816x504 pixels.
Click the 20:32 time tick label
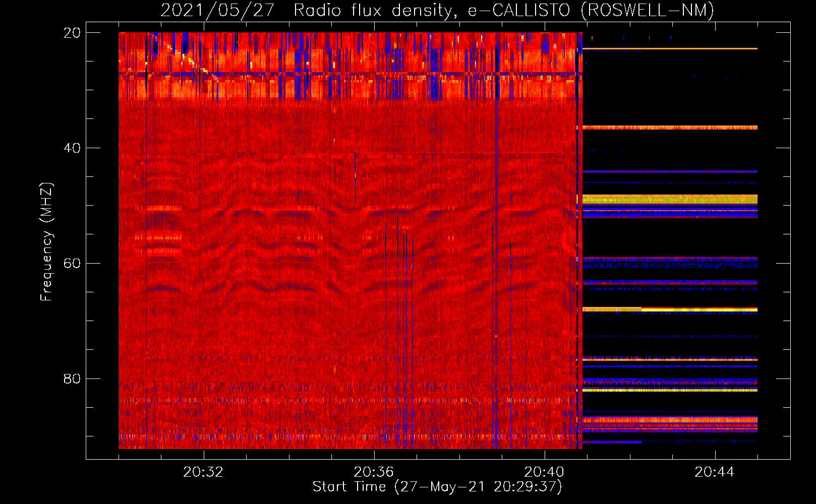(x=203, y=472)
